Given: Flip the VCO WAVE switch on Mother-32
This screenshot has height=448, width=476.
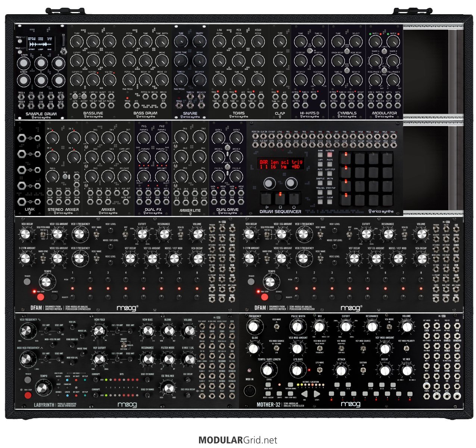Looking at the screenshot, I should pos(276,326).
